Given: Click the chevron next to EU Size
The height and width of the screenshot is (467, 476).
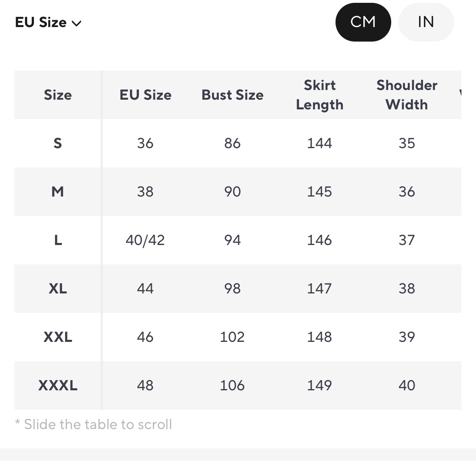Looking at the screenshot, I should click(x=77, y=23).
